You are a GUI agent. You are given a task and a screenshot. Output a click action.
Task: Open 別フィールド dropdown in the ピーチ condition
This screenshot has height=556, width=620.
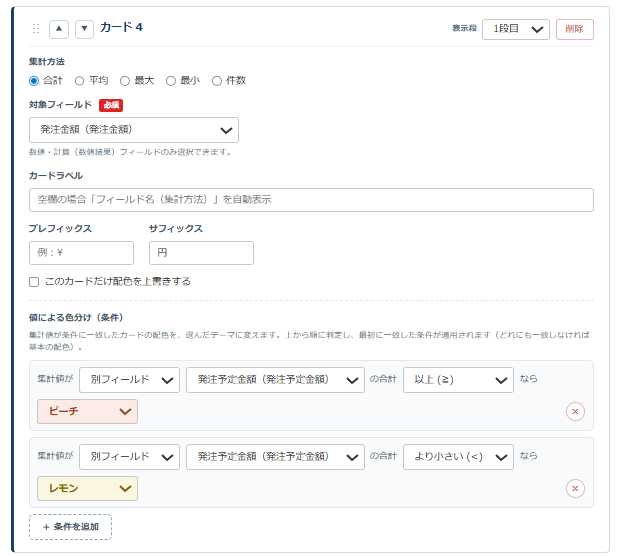(129, 380)
